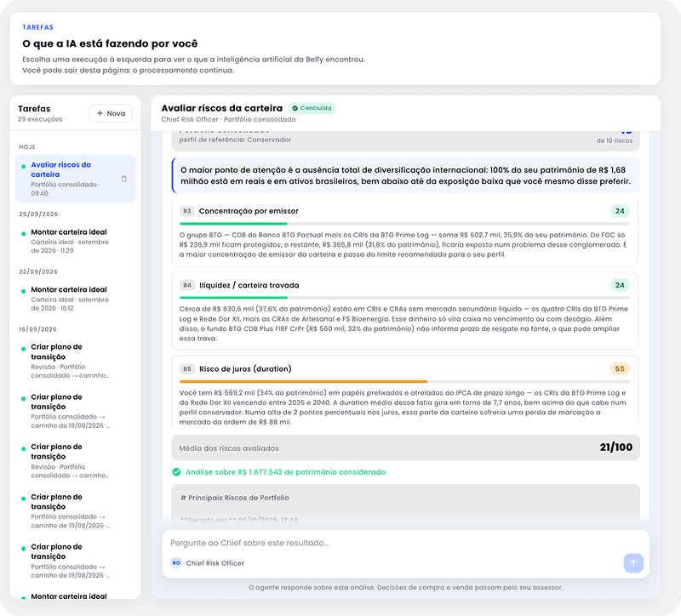Click score 24 badge on Concentração por emissor

point(620,211)
